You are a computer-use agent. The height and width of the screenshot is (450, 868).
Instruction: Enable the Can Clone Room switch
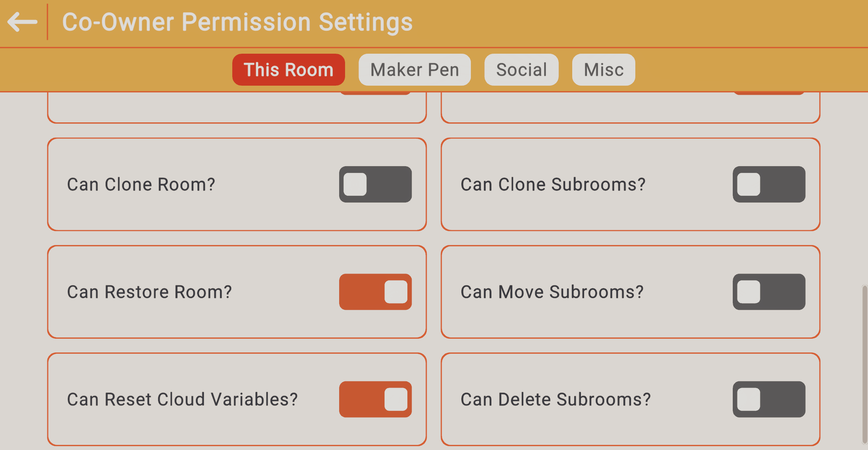(375, 184)
